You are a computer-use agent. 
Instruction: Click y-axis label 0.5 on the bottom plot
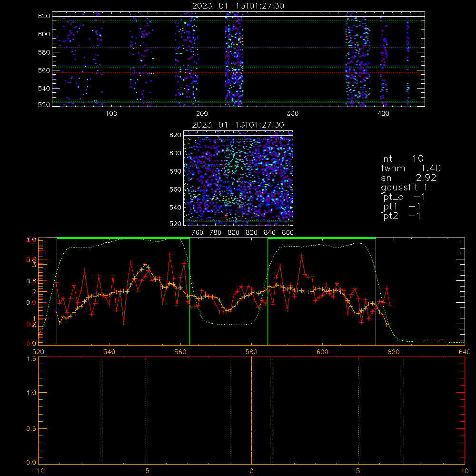[x=31, y=429]
